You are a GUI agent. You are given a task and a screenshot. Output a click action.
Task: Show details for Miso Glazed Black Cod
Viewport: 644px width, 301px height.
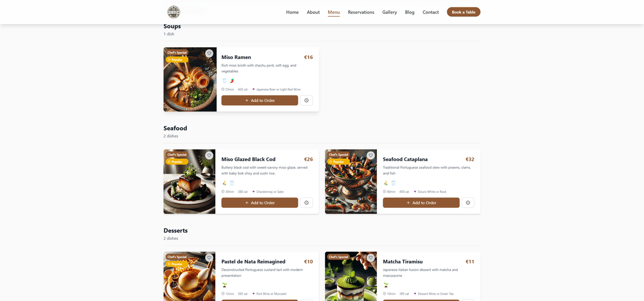pyautogui.click(x=306, y=203)
